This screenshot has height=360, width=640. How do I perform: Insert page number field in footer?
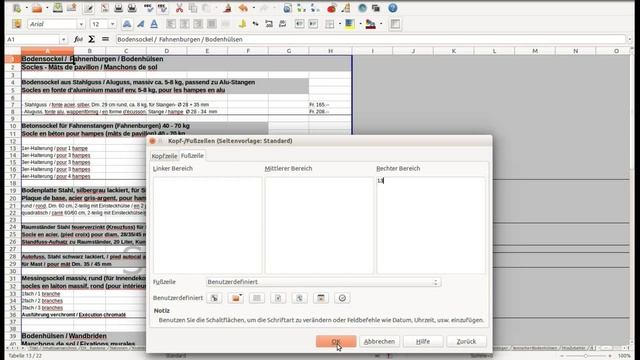pos(278,298)
